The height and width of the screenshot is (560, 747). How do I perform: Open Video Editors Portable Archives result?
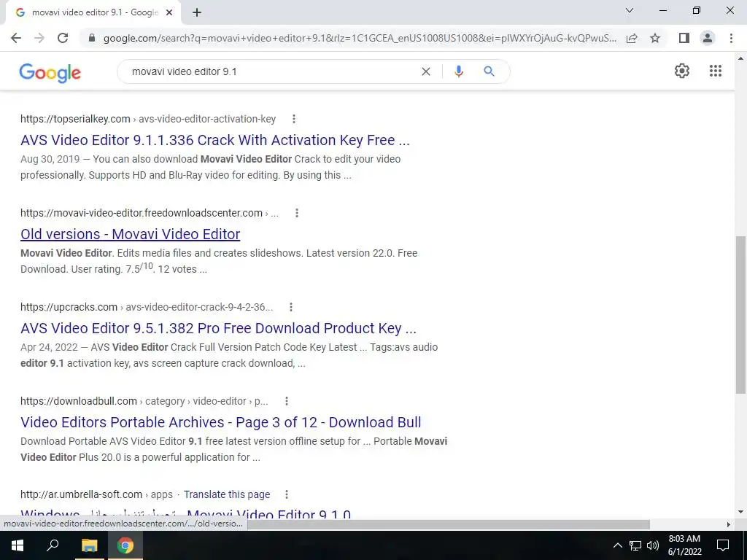click(x=220, y=422)
